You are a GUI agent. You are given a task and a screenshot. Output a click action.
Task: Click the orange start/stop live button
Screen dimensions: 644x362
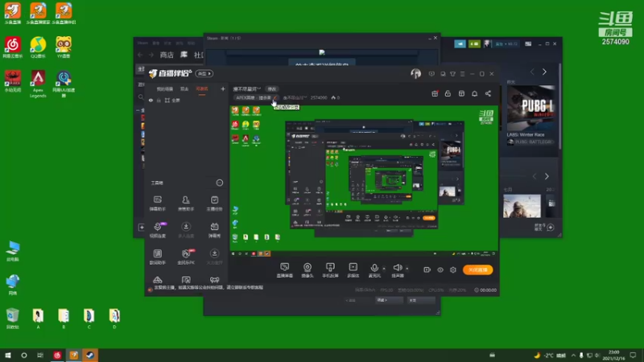click(477, 269)
